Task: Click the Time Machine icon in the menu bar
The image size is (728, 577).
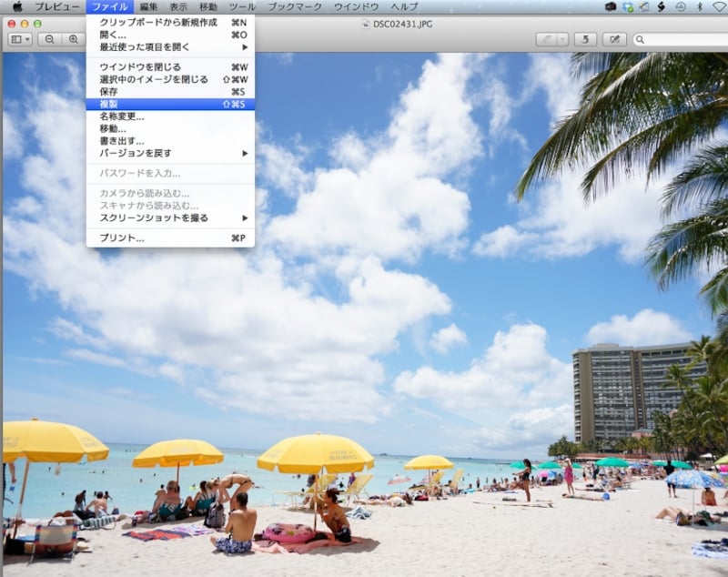Action: [x=681, y=6]
